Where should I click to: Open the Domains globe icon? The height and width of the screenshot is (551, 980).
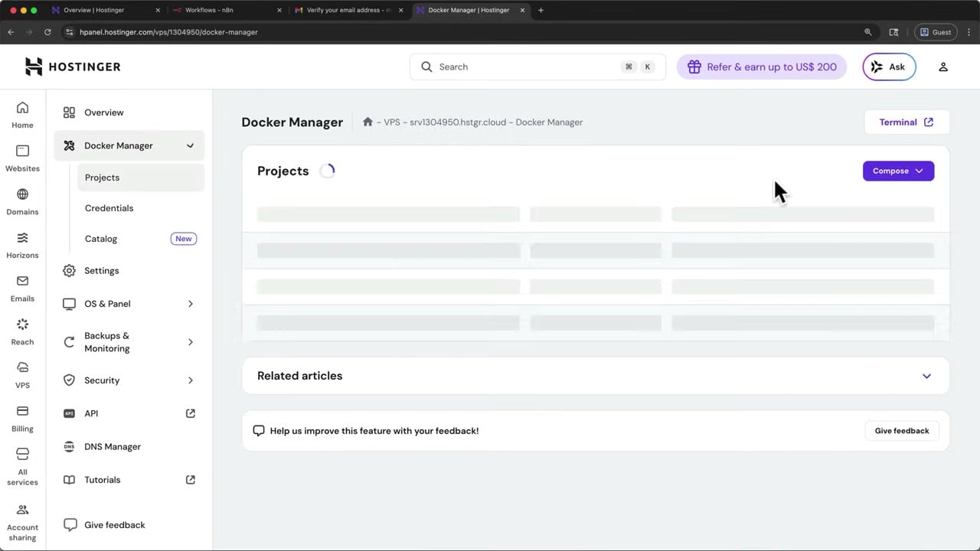(x=22, y=194)
